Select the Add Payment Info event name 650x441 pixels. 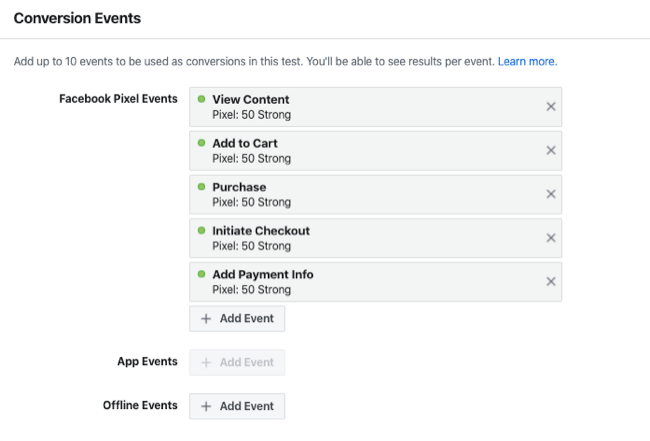(x=263, y=275)
